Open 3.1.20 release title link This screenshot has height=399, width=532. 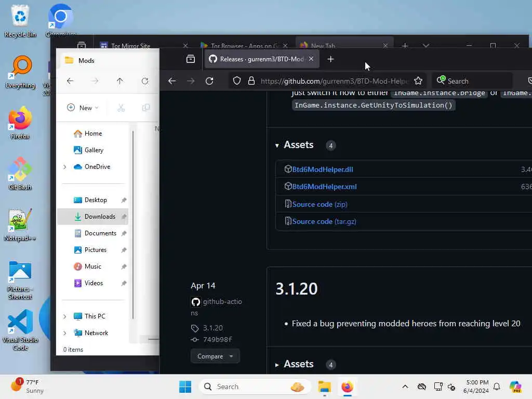click(297, 289)
